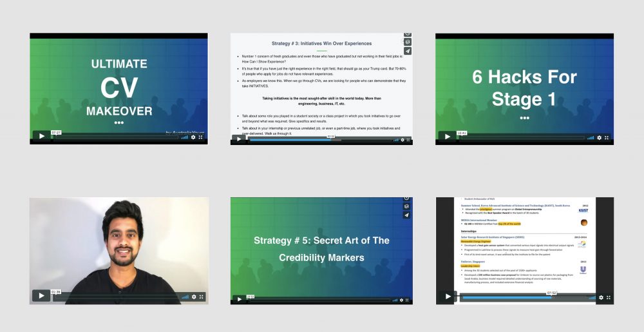Adjust volume bars on Strategy # 3 video
644x332 pixels.
coord(396,140)
